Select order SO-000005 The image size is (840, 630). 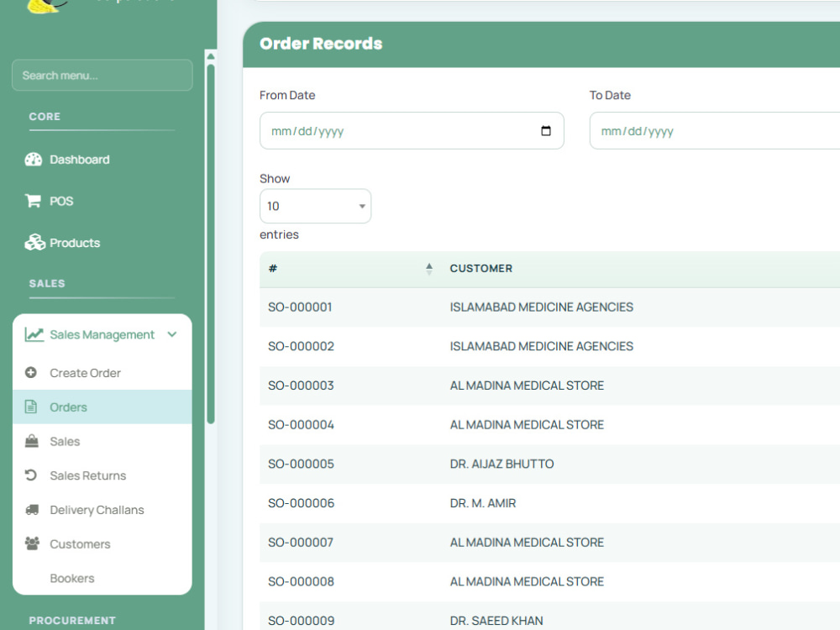301,464
